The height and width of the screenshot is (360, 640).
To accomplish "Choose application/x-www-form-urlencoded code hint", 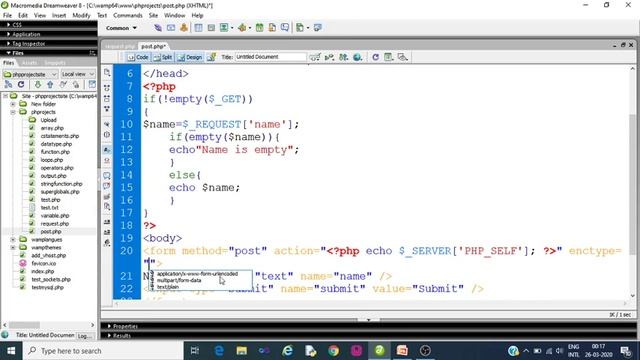I will (x=197, y=274).
